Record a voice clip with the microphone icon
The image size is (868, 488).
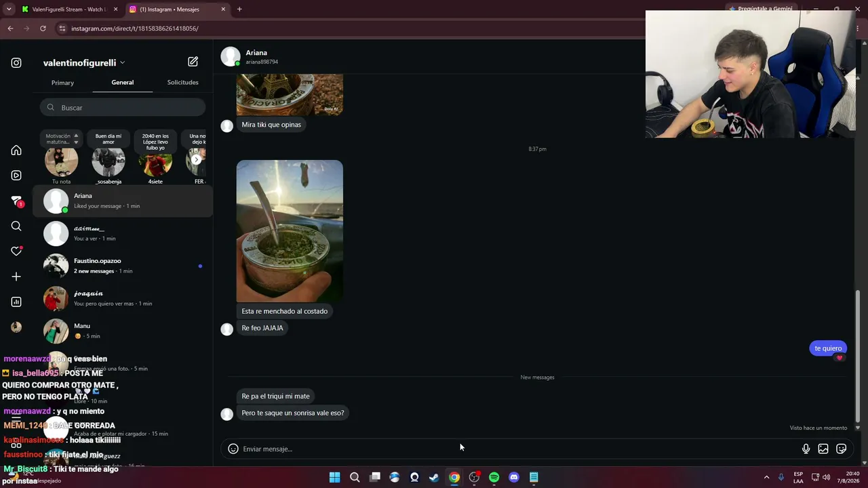[x=806, y=449]
